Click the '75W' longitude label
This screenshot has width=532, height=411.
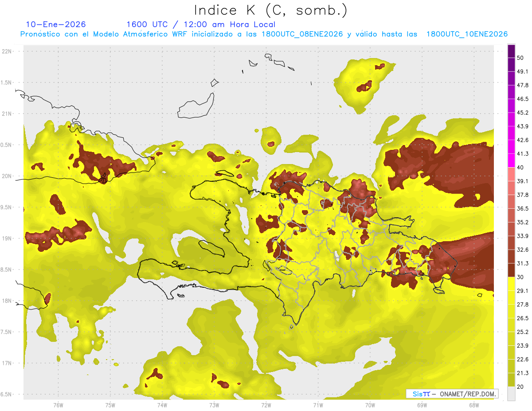(x=110, y=405)
